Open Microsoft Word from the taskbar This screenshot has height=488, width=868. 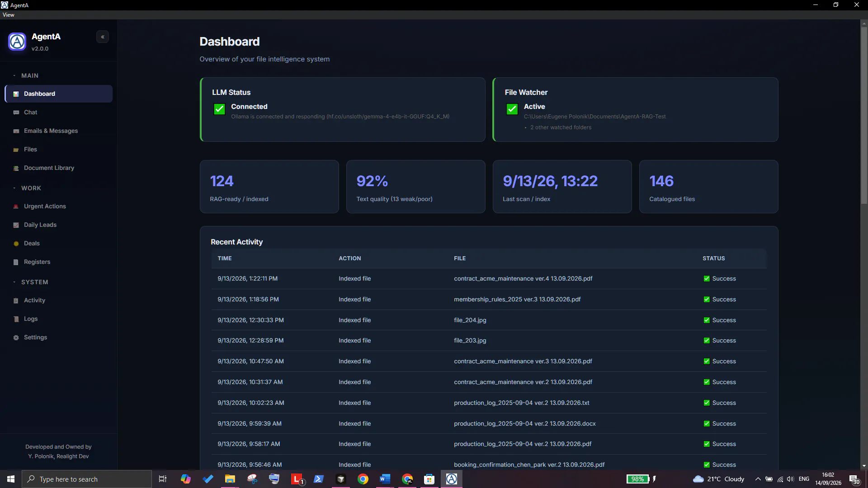point(385,479)
